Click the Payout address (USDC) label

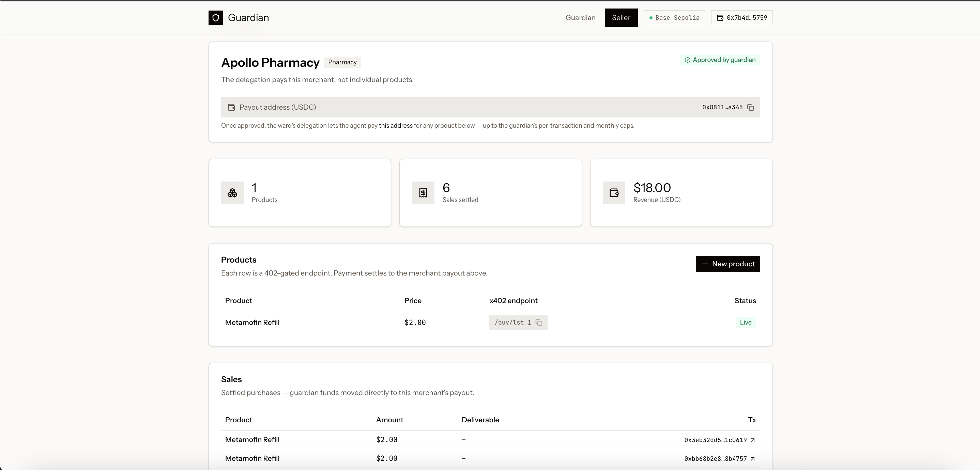[278, 107]
